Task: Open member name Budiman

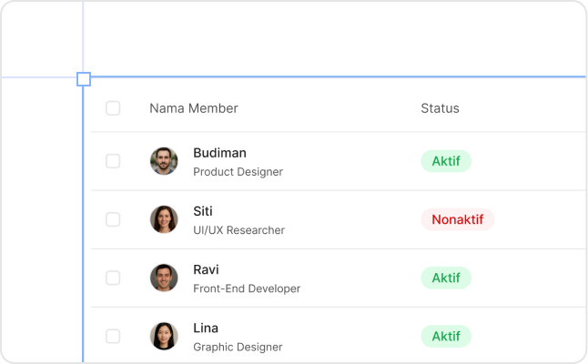Action: [219, 153]
